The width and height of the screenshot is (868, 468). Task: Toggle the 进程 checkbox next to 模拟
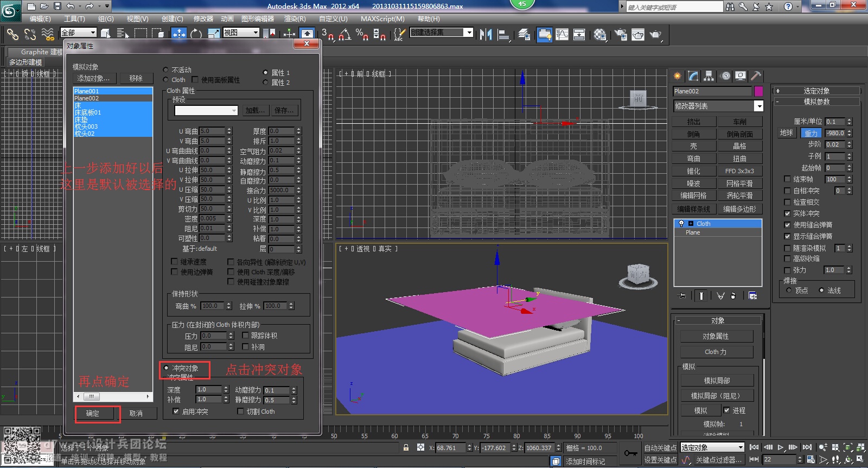coord(726,410)
